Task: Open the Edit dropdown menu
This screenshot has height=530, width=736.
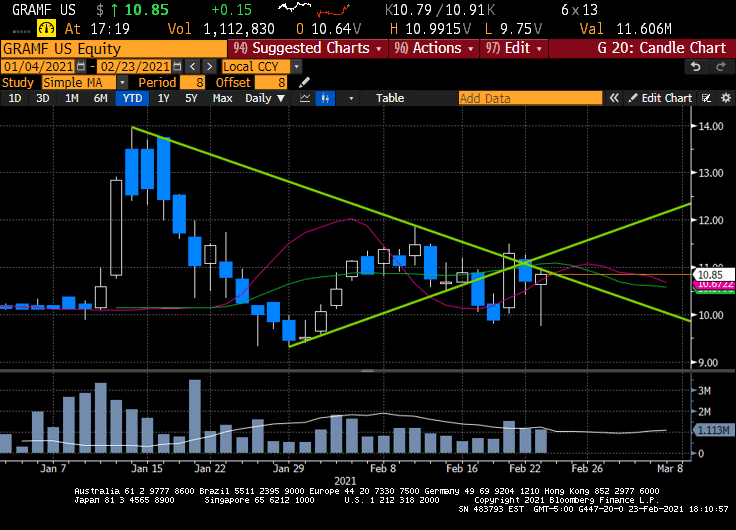Action: [x=514, y=48]
